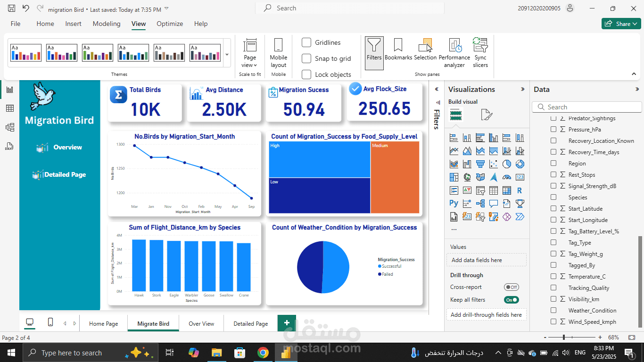The height and width of the screenshot is (362, 644).
Task: Adjust the zoom slider at bottom
Action: coord(564,337)
